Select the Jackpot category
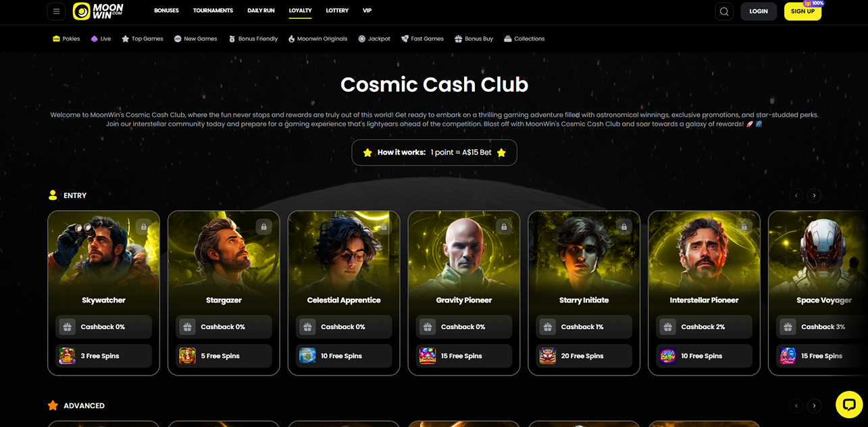This screenshot has height=427, width=868. pyautogui.click(x=374, y=39)
